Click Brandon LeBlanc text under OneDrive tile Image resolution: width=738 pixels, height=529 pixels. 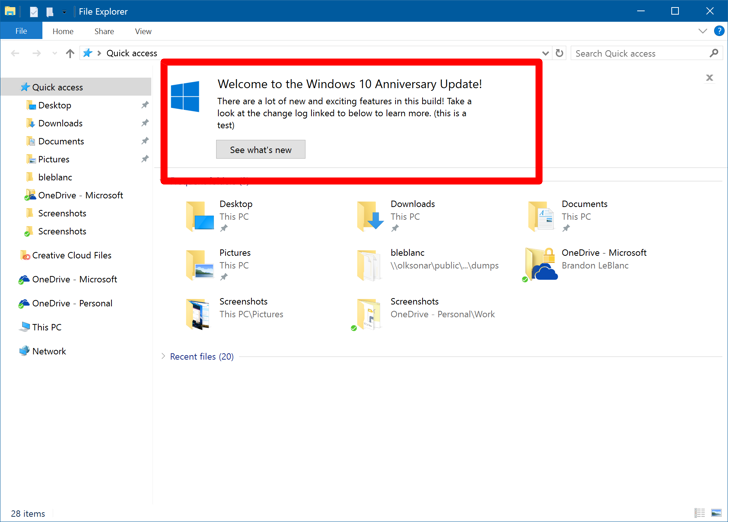[x=594, y=265]
